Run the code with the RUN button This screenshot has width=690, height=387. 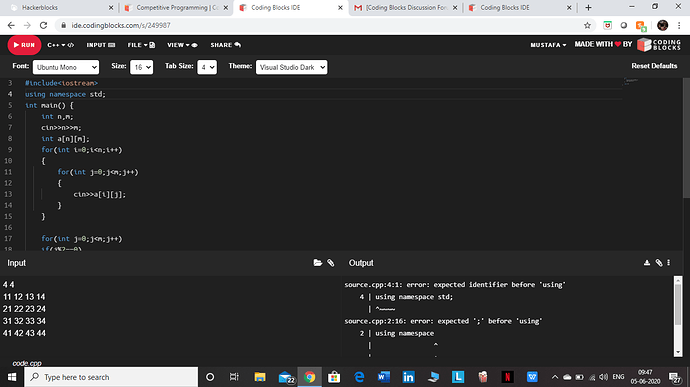pyautogui.click(x=24, y=45)
